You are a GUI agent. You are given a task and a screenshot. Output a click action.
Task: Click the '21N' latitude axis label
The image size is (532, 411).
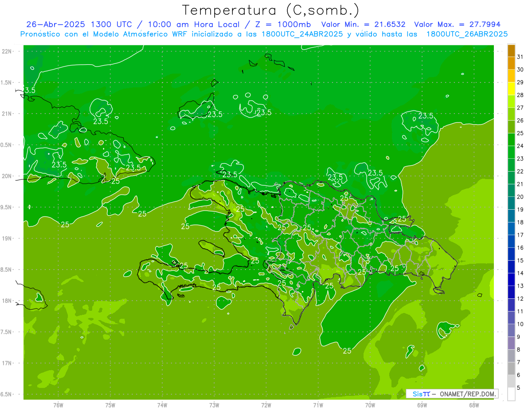[x=7, y=114]
